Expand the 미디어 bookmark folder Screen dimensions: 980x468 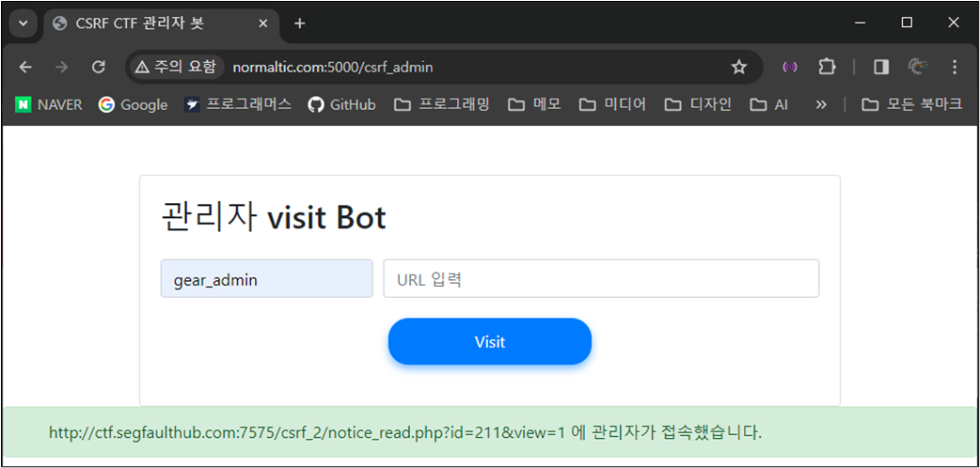click(612, 105)
